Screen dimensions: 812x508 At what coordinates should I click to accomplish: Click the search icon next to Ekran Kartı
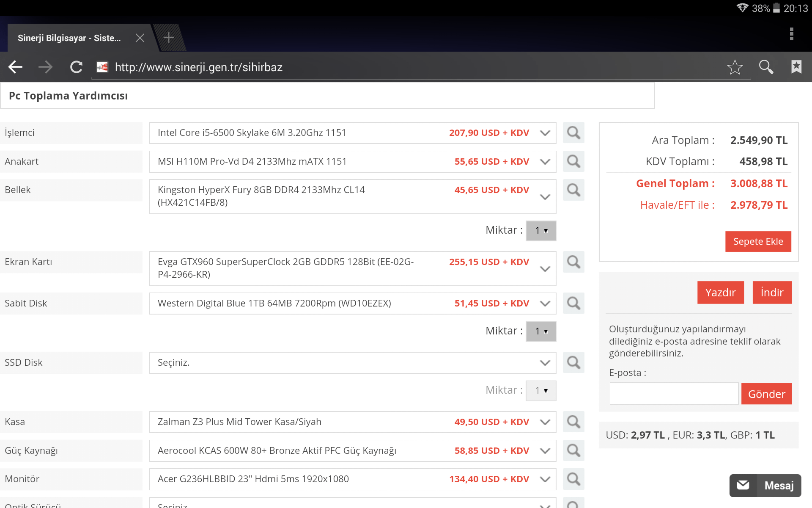[x=573, y=262]
